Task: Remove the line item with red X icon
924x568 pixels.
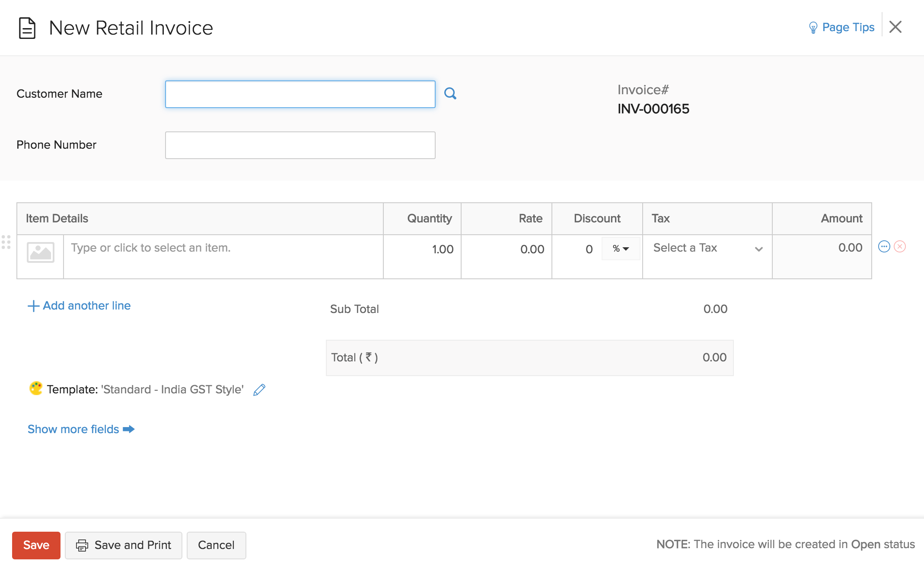Action: pyautogui.click(x=900, y=246)
